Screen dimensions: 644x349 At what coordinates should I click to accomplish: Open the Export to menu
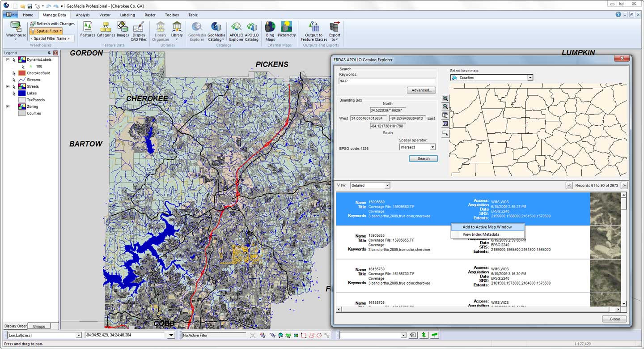tap(335, 31)
